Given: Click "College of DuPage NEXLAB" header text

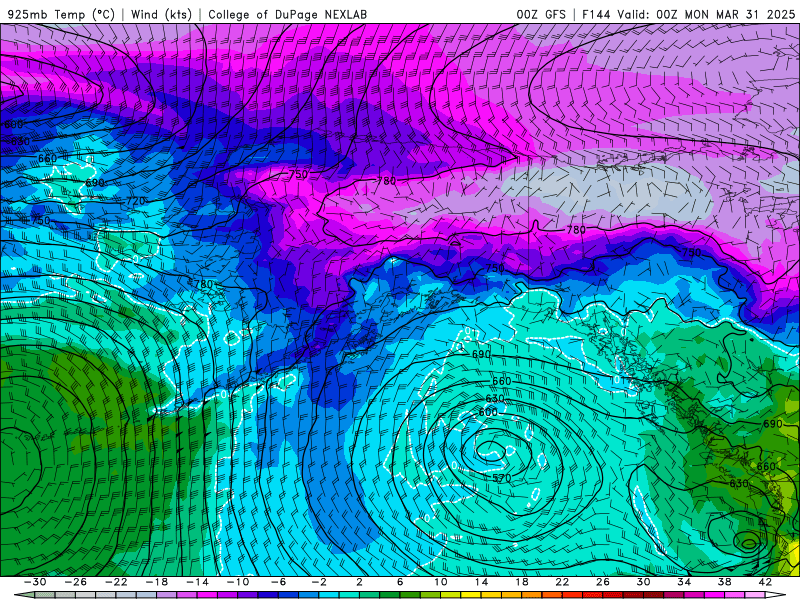Looking at the screenshot, I should pos(287,14).
